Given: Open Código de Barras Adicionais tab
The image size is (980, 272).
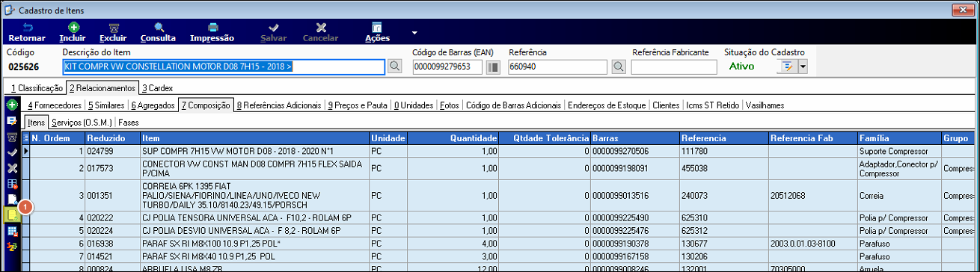Looking at the screenshot, I should pos(514,105).
